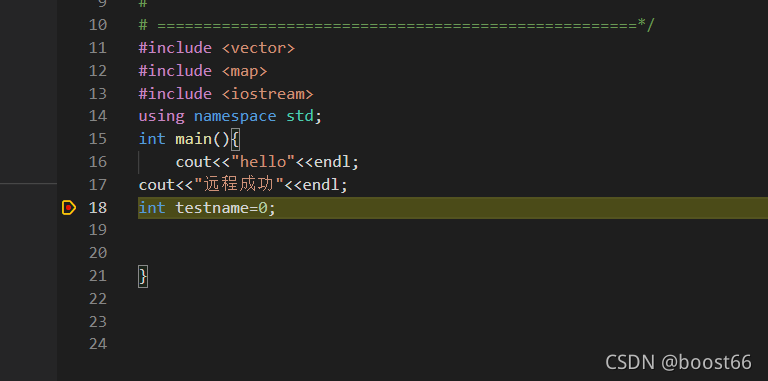The height and width of the screenshot is (381, 768).
Task: Click endl on line 16
Action: tap(332, 162)
